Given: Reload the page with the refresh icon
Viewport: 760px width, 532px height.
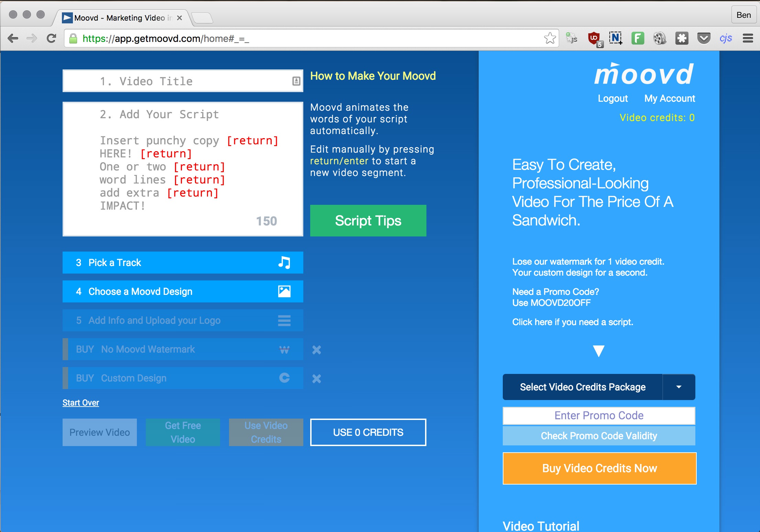Looking at the screenshot, I should [x=51, y=38].
